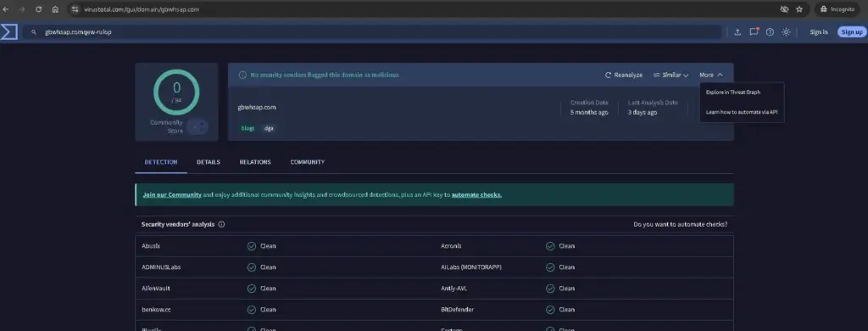Click the Clean checkmark icon for AlienVault
This screenshot has height=331, width=868.
pyautogui.click(x=251, y=289)
